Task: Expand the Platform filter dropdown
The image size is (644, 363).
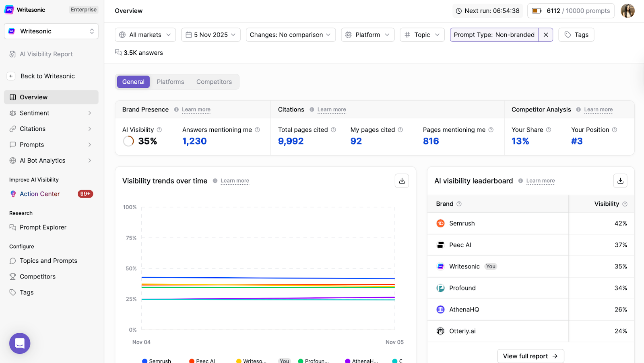Action: [367, 35]
